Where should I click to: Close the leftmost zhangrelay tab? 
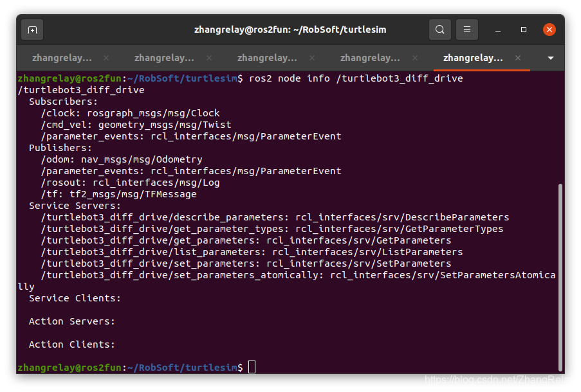[x=106, y=58]
